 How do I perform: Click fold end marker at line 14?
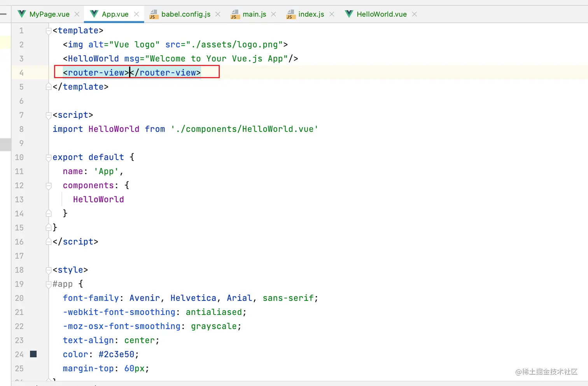(49, 213)
